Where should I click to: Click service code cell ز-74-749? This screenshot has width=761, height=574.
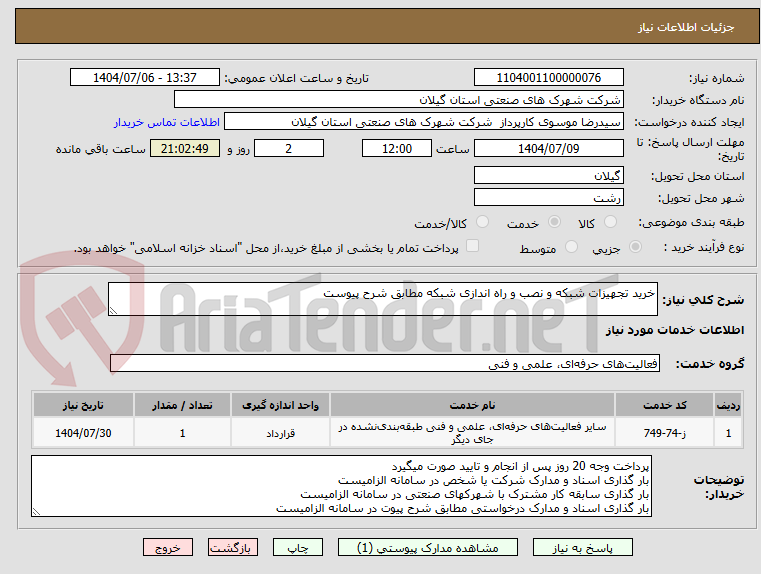tap(664, 433)
